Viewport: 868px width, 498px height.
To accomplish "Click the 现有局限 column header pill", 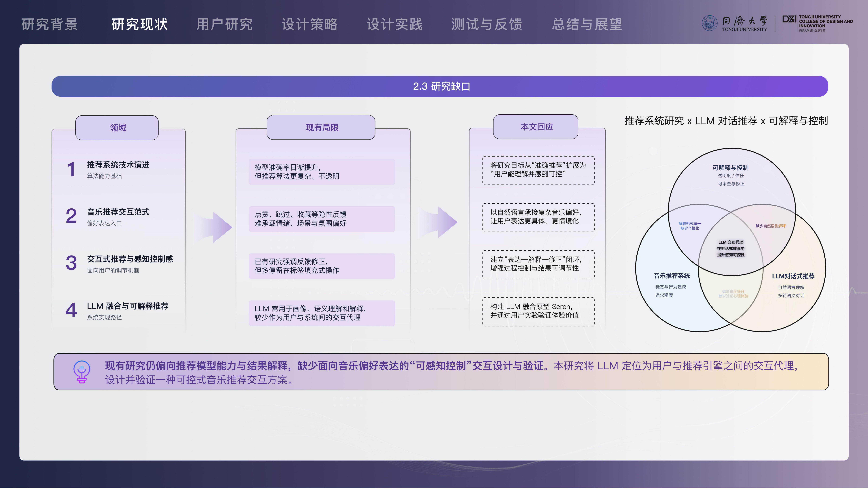I will click(x=321, y=127).
